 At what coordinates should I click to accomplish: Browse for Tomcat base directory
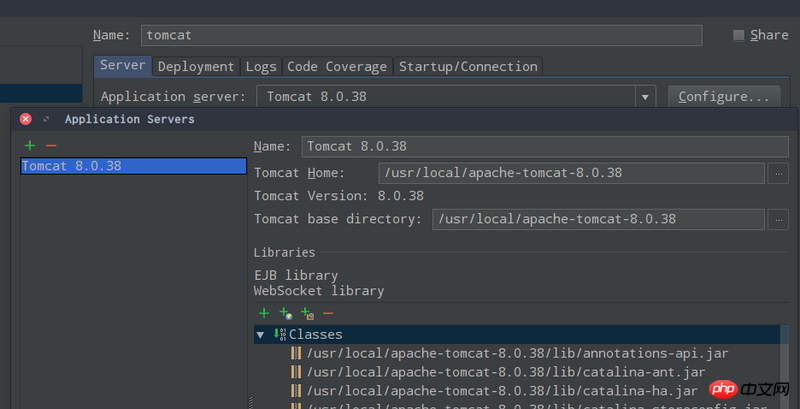(x=778, y=219)
